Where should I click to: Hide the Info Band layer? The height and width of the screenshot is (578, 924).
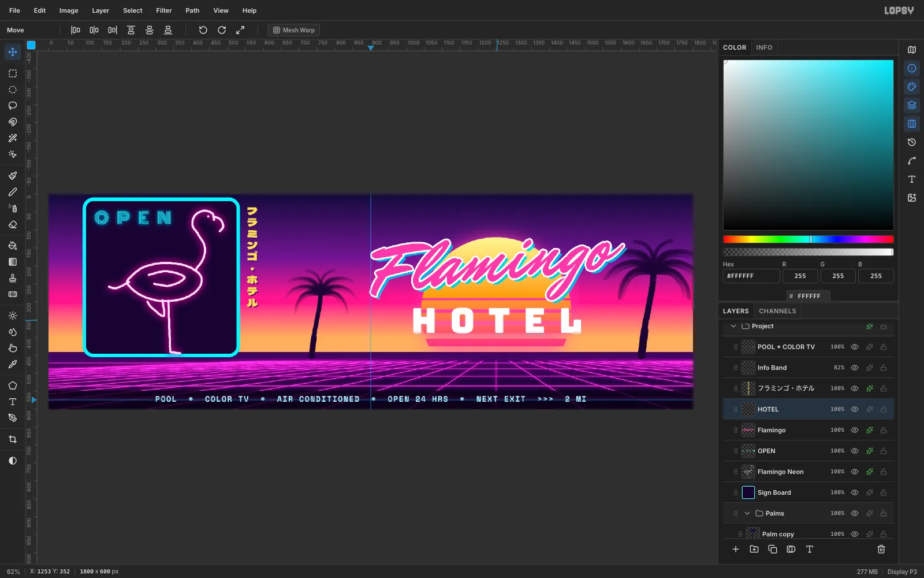tap(855, 368)
